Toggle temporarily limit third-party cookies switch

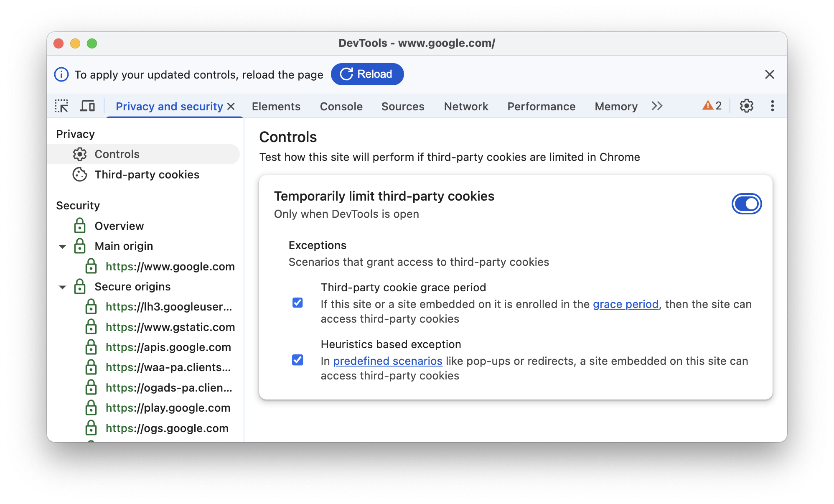[x=747, y=204]
